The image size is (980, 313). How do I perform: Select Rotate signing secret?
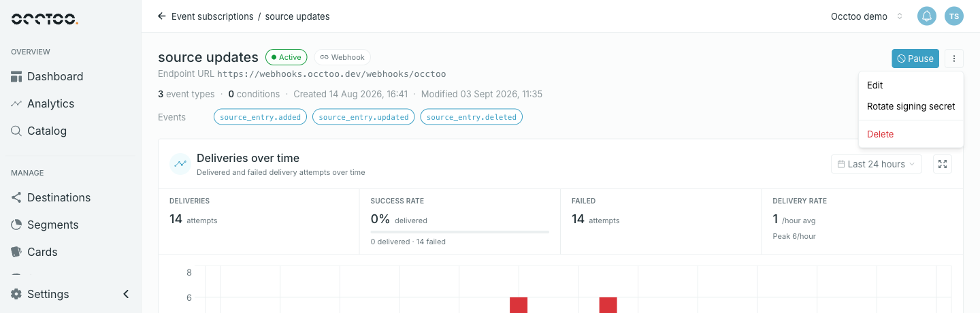click(x=911, y=106)
